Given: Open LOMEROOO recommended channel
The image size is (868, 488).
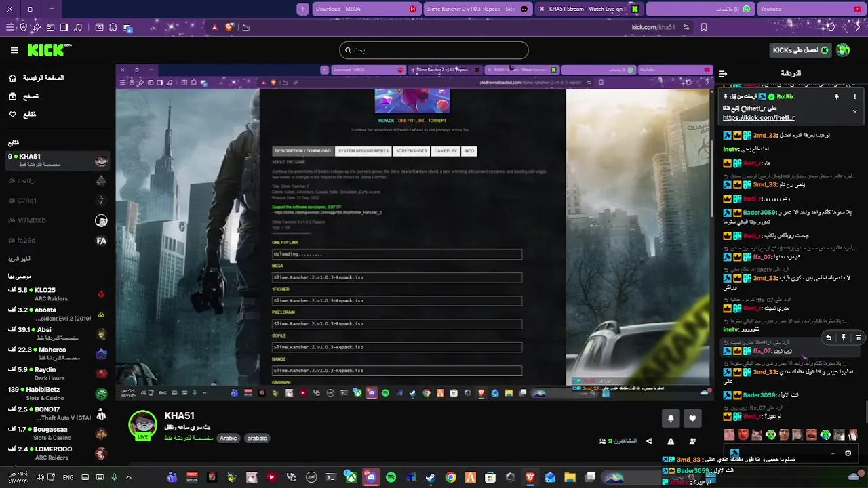Looking at the screenshot, I should [x=58, y=453].
